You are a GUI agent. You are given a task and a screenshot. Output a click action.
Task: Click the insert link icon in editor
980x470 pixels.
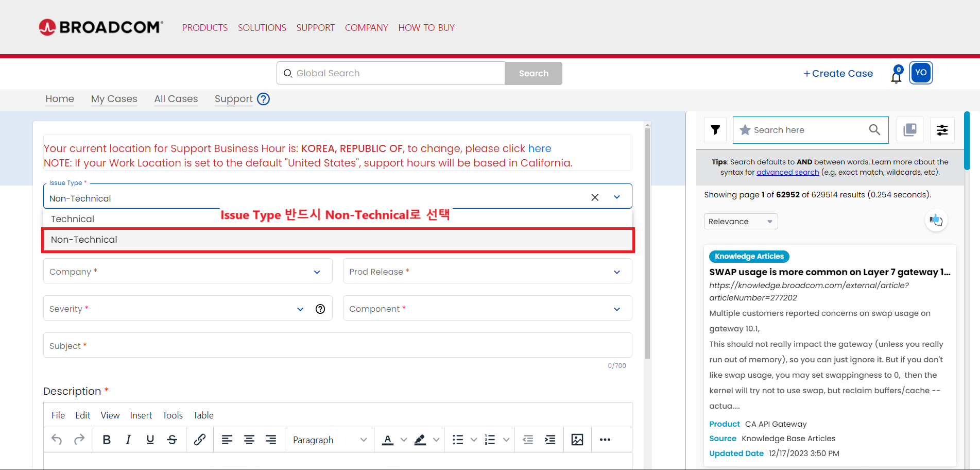(x=200, y=440)
